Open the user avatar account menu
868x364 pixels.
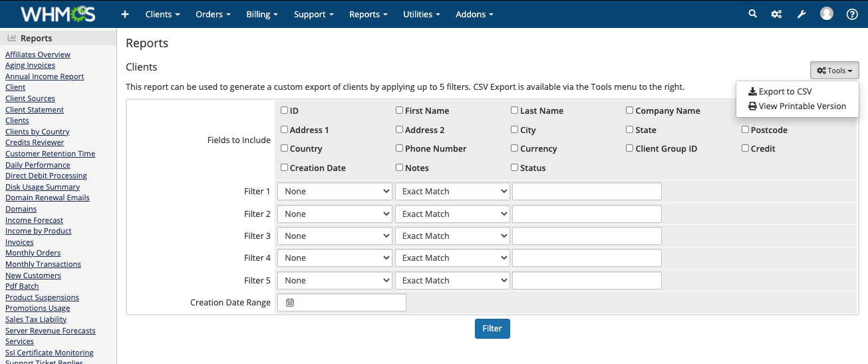(x=827, y=13)
